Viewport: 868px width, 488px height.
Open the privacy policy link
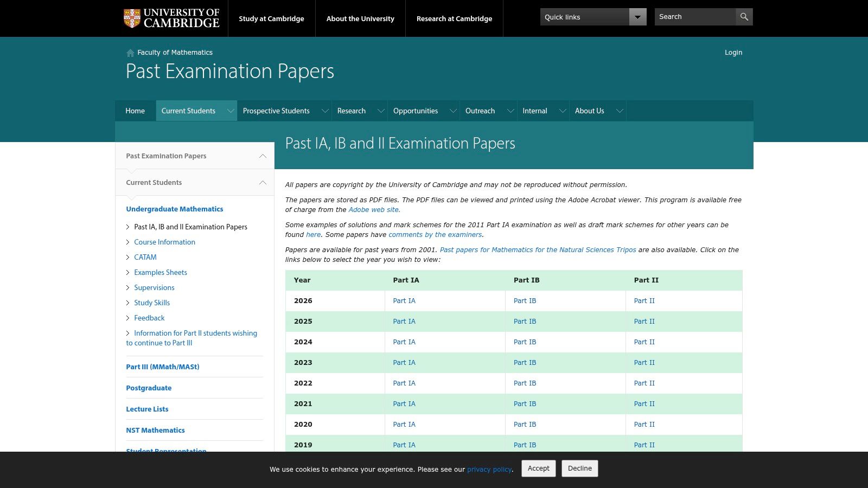click(489, 470)
